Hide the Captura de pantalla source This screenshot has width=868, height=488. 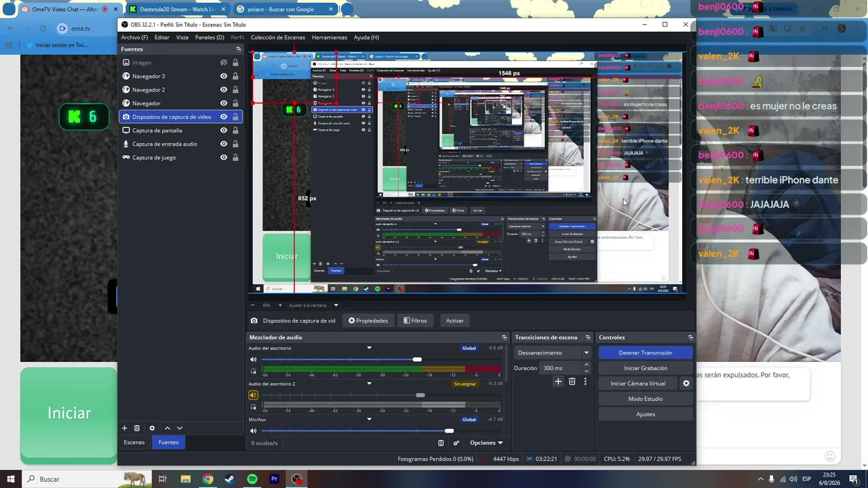(x=224, y=130)
